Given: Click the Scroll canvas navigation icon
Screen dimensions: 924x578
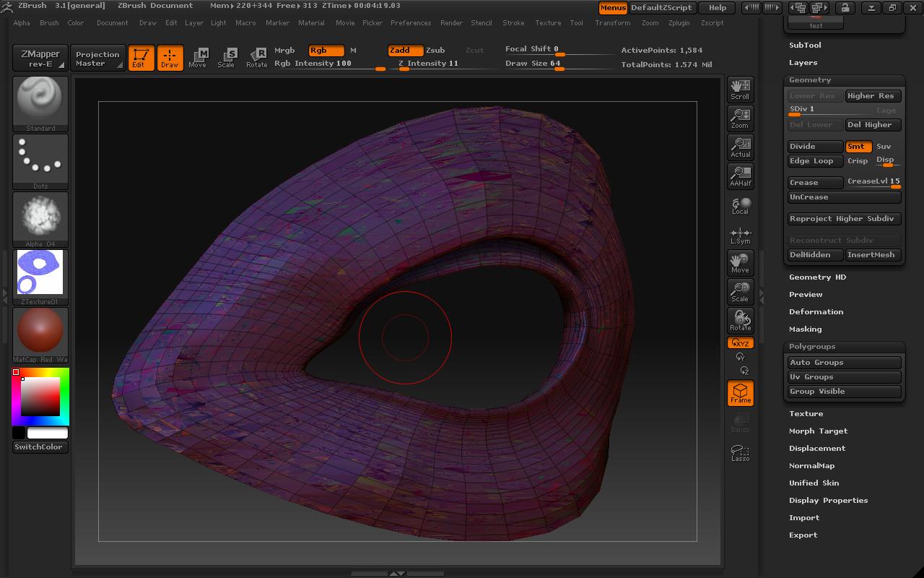Looking at the screenshot, I should pyautogui.click(x=740, y=89).
